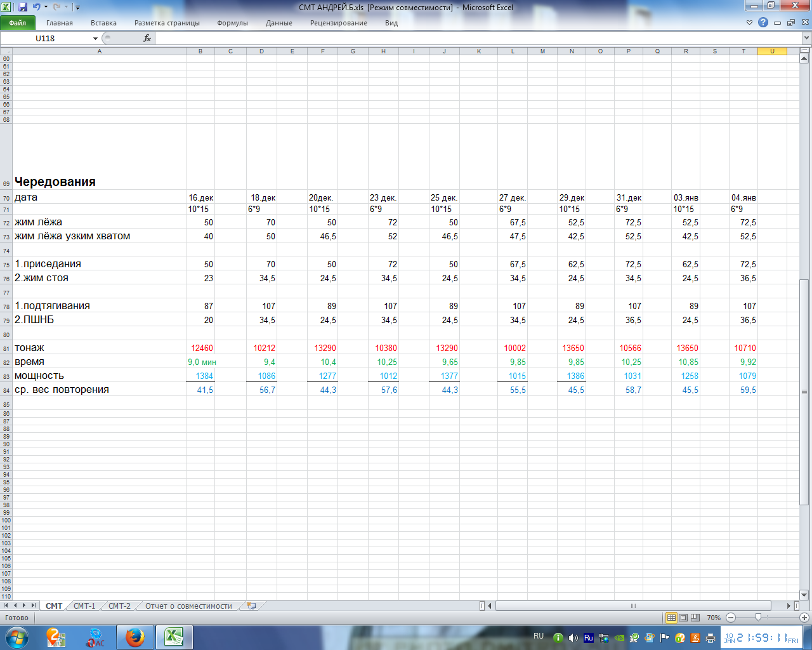The width and height of the screenshot is (812, 650).
Task: Switch to Page Layout view icon
Action: tap(683, 618)
